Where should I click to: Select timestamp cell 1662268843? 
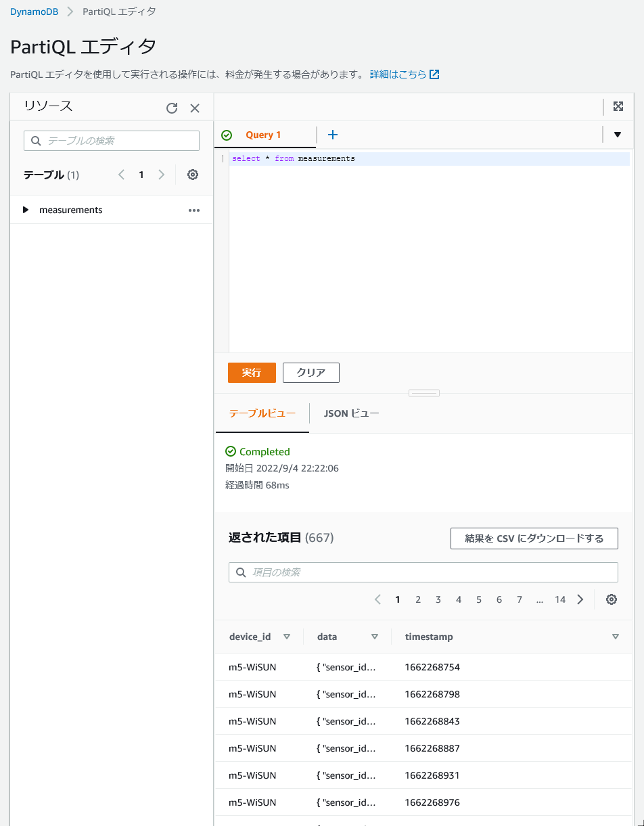(x=432, y=721)
